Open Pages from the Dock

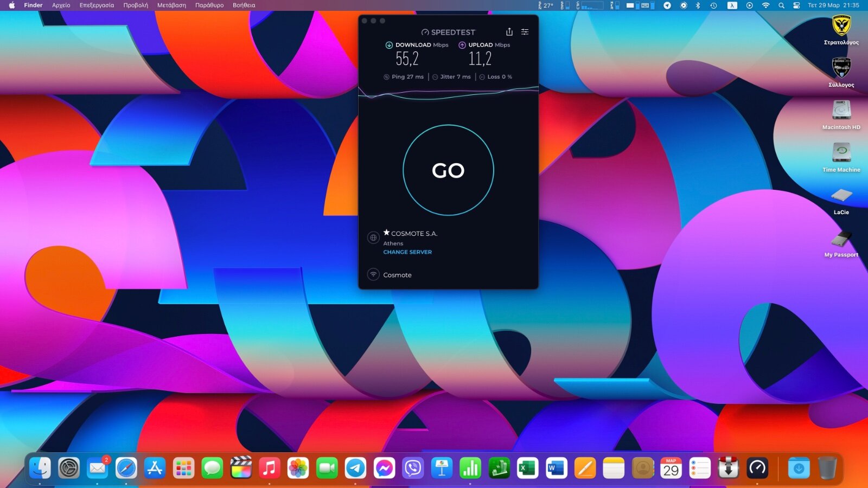585,467
